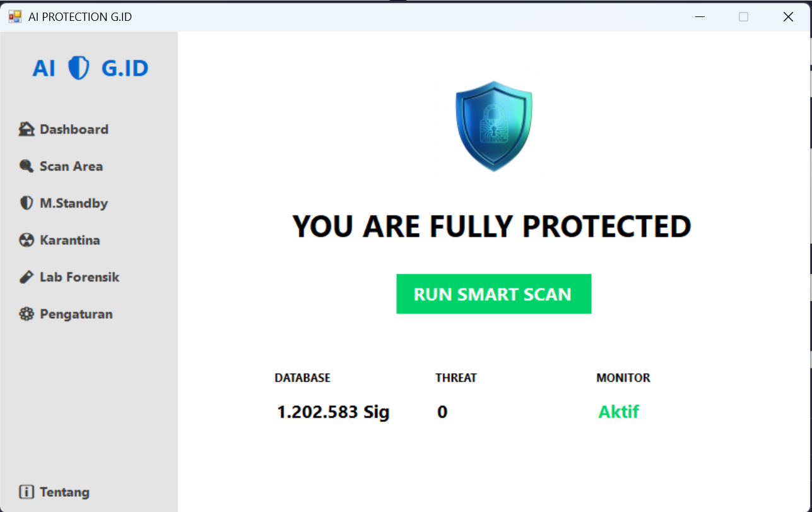Click the Pengaturan gear icon

[26, 314]
